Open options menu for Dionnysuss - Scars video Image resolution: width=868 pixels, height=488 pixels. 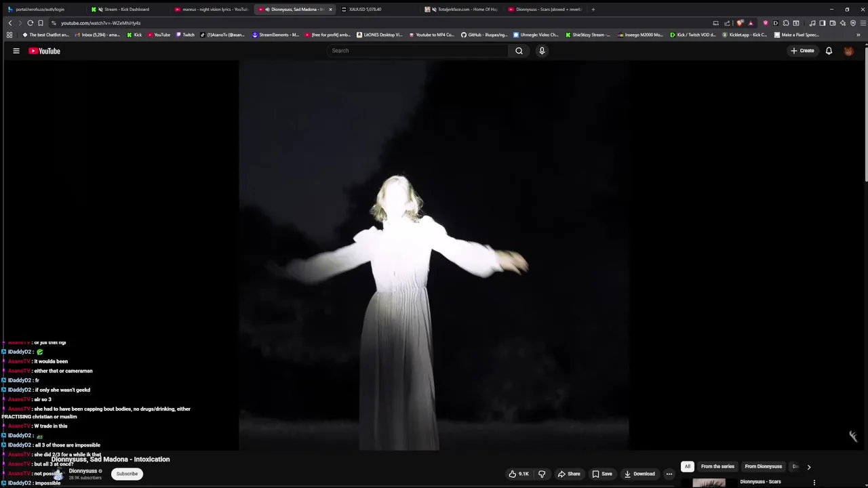pyautogui.click(x=814, y=483)
